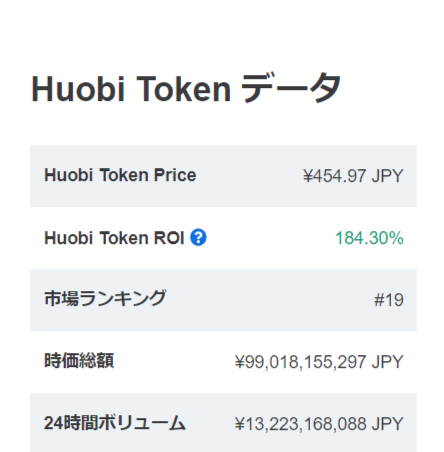The image size is (444, 452).
Task: Click the white Huobi Token ROI row
Action: click(223, 238)
